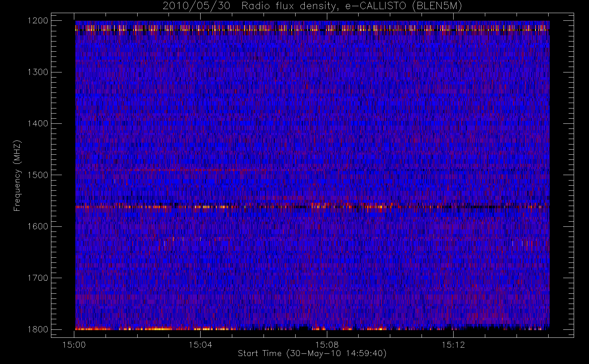Click the 'Frequency (MHz)' y-axis label
Viewport: 589px width, 364px height.
point(17,176)
